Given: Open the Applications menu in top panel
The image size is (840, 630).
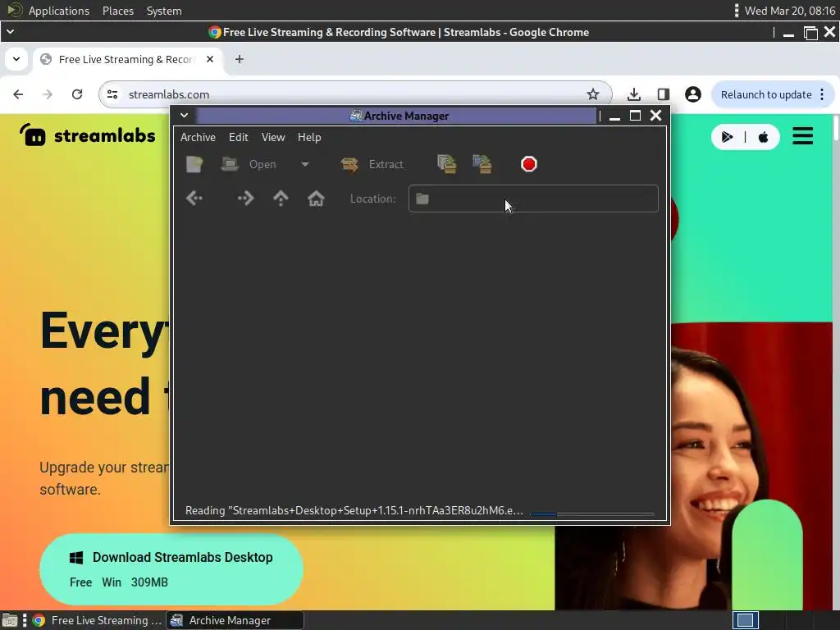Looking at the screenshot, I should click(x=59, y=11).
